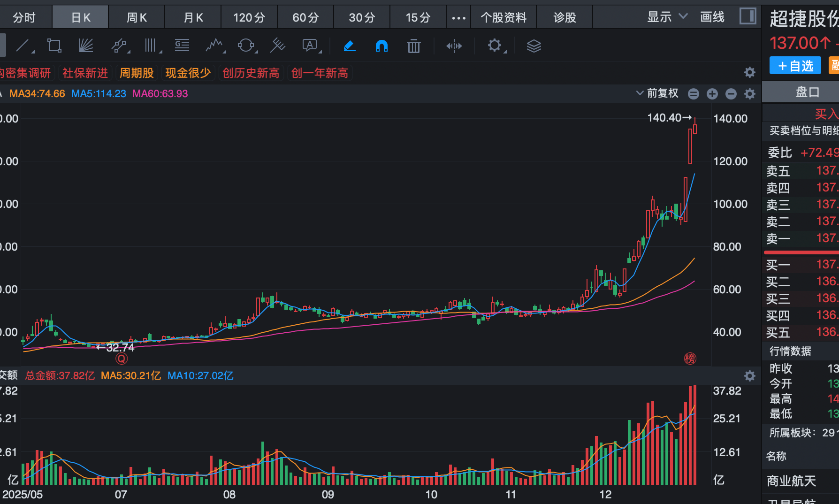
Task: Select the rectangle shape drawing tool
Action: click(54, 46)
